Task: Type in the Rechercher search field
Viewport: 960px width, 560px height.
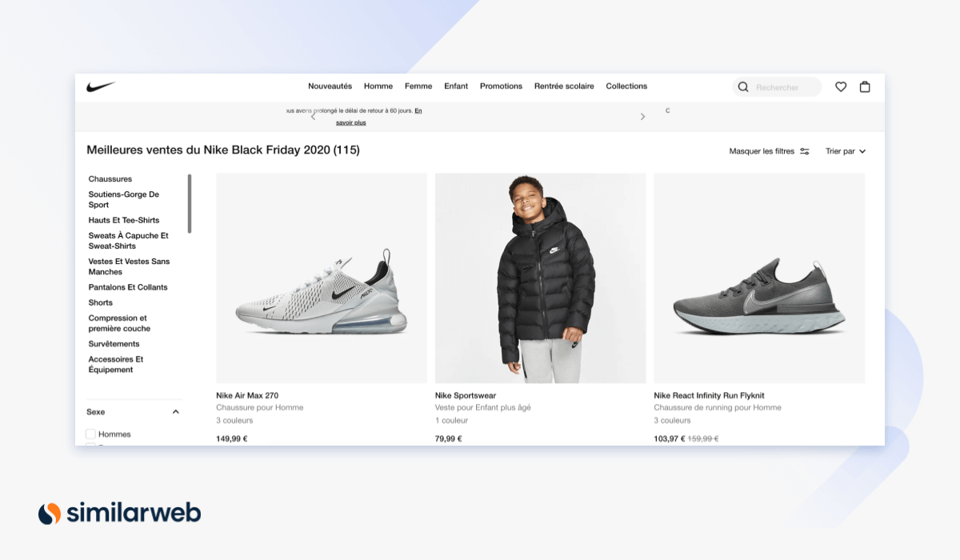Action: pyautogui.click(x=784, y=87)
